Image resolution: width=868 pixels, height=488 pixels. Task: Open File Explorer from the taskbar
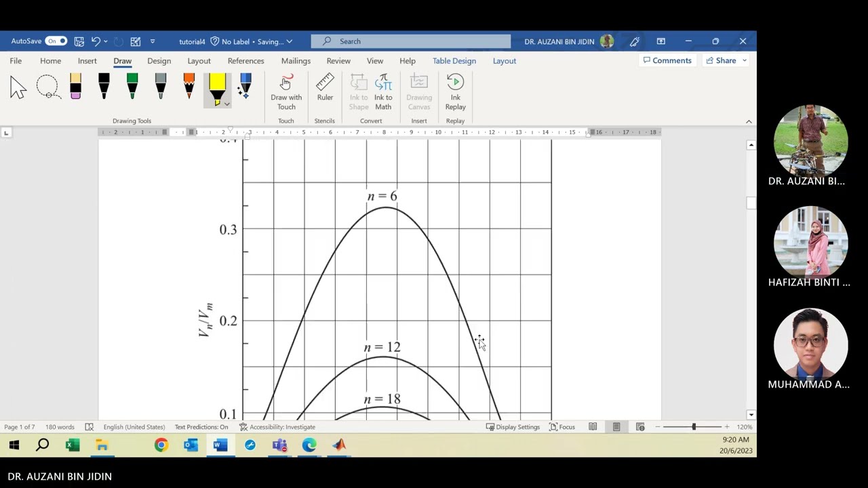(102, 445)
